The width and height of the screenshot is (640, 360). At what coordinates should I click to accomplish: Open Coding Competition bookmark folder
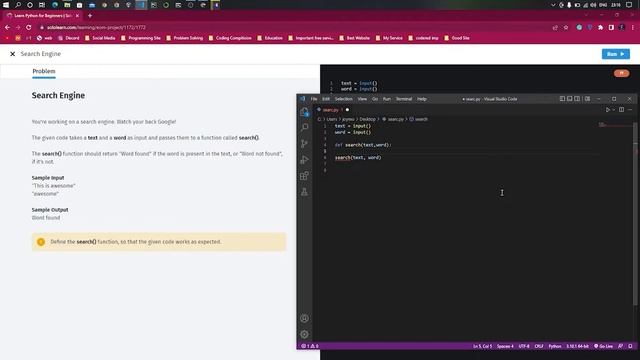tap(230, 38)
